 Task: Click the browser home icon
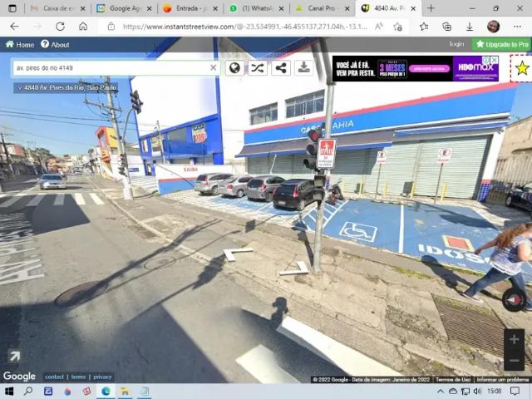83,26
